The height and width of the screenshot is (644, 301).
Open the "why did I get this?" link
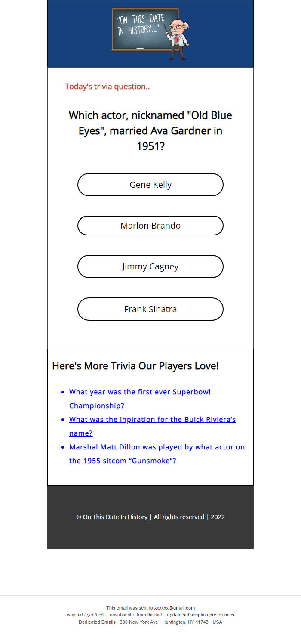tap(86, 615)
